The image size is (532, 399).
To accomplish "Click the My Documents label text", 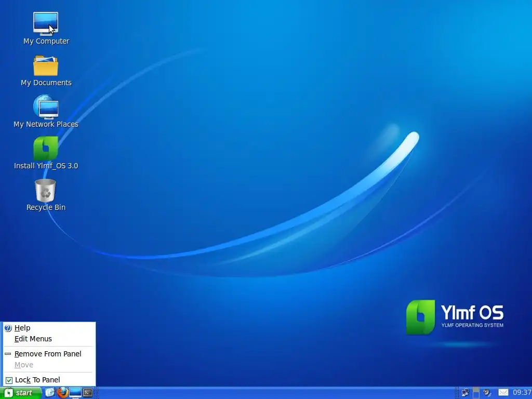I will (46, 83).
